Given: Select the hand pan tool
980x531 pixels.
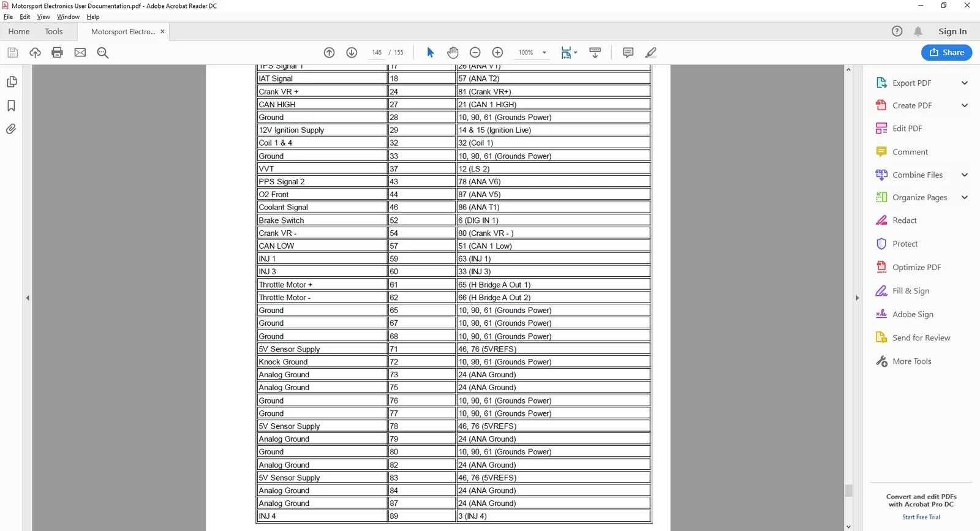Looking at the screenshot, I should (x=453, y=53).
